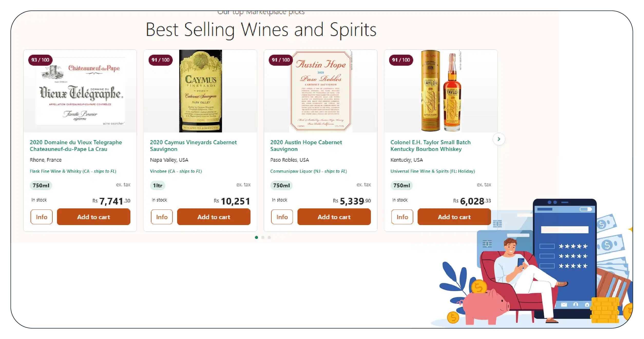Click the Colonel Taylor bourbon bottle image

coord(441,91)
